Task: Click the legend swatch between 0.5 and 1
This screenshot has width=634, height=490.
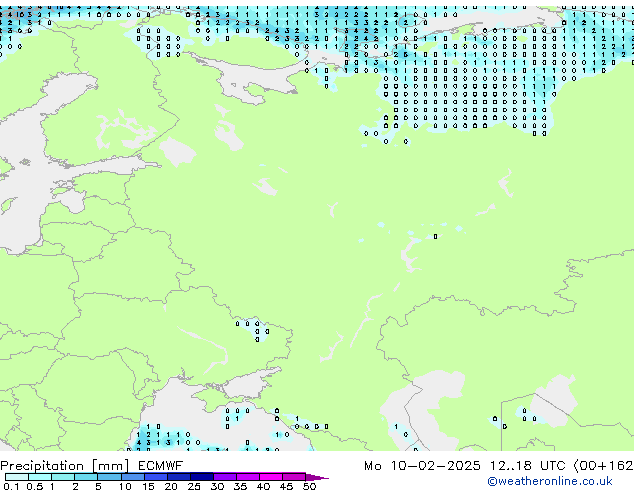Action: [x=40, y=477]
